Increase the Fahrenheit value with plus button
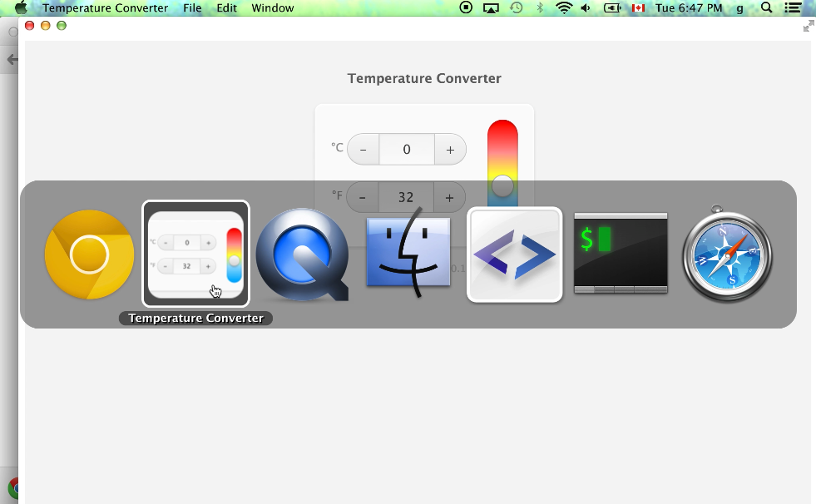The width and height of the screenshot is (816, 504). click(450, 198)
